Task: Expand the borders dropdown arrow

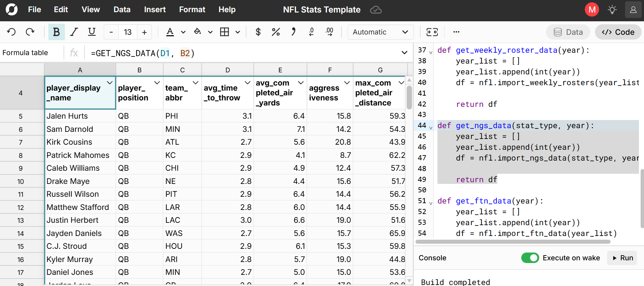Action: click(238, 32)
